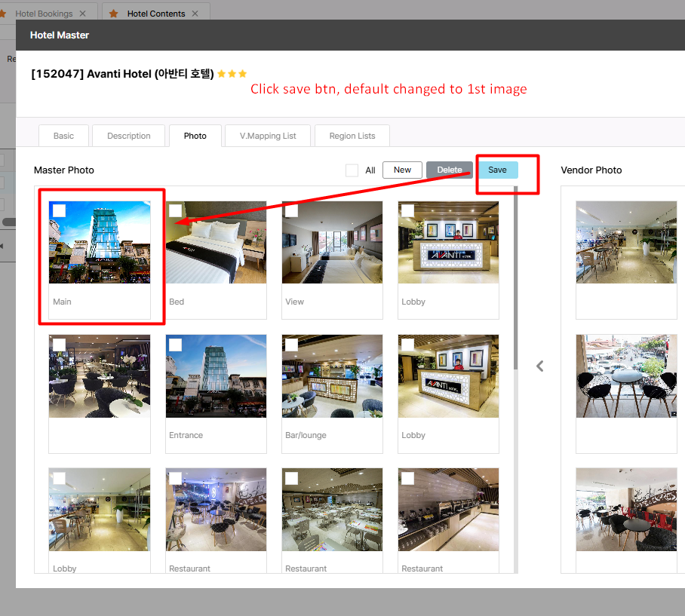Click the hotel title Avanti Hotel text
This screenshot has height=616, width=685.
pyautogui.click(x=123, y=74)
